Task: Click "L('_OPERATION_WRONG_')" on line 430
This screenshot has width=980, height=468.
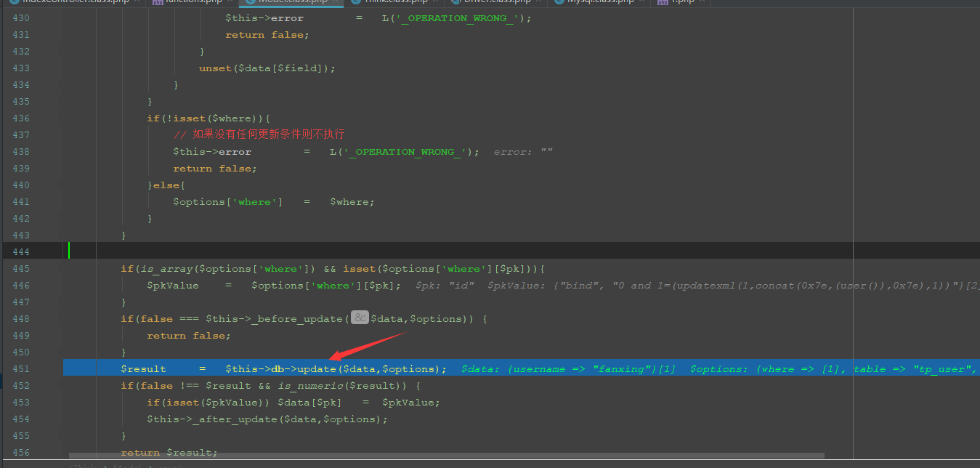Action: 454,18
